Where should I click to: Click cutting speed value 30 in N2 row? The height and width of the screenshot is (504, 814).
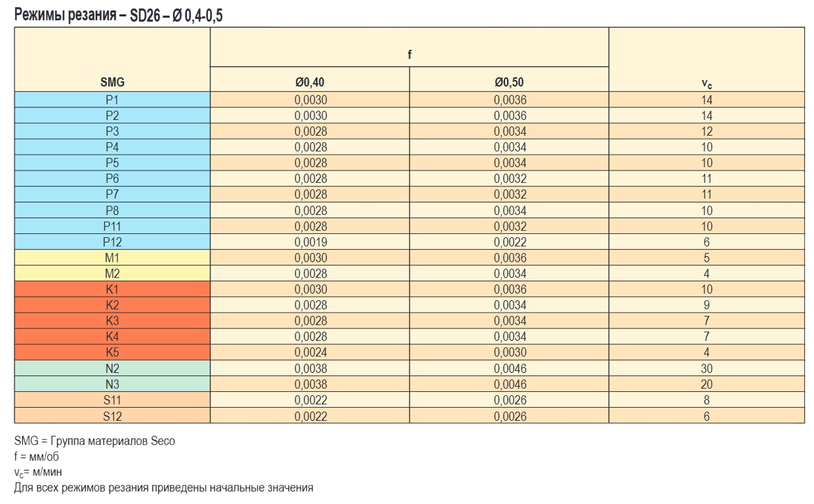pos(706,368)
